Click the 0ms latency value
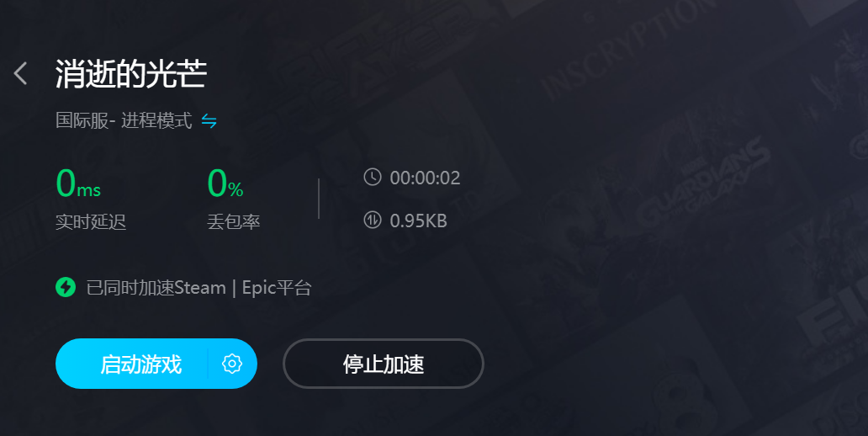The height and width of the screenshot is (436, 868). click(x=78, y=183)
